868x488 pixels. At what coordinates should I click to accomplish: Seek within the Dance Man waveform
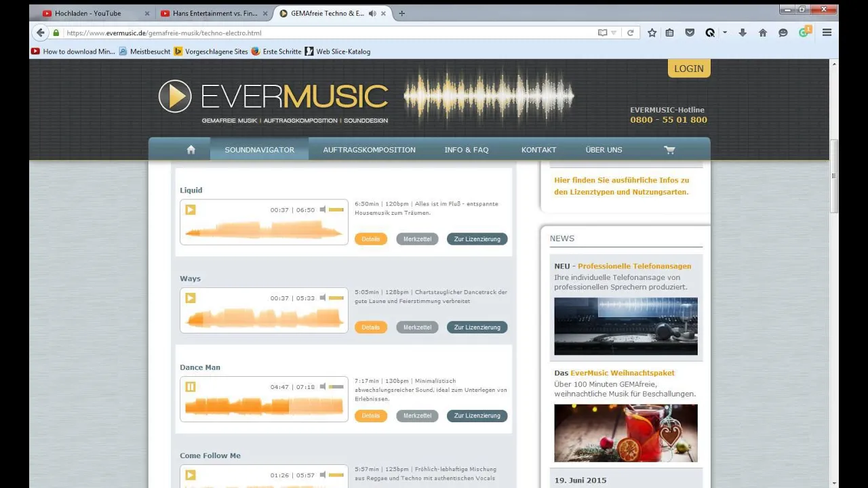(x=264, y=406)
